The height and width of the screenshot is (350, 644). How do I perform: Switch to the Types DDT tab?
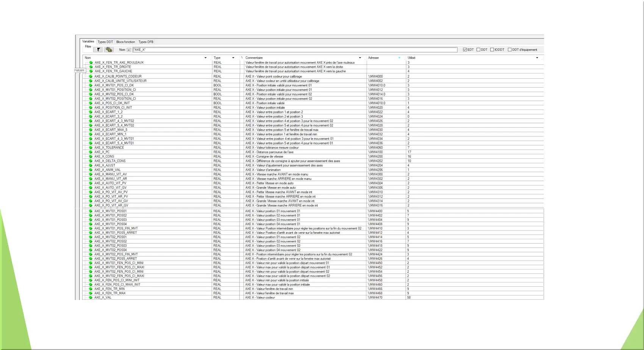pyautogui.click(x=105, y=42)
